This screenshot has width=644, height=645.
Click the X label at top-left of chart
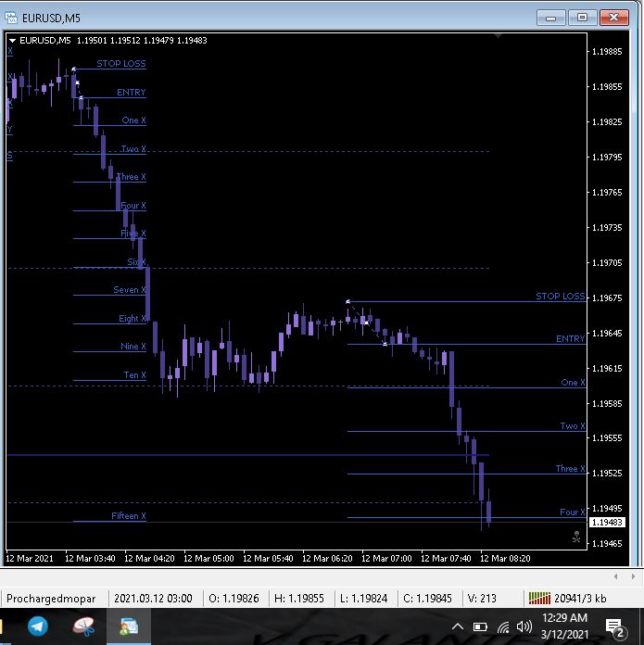(10, 51)
